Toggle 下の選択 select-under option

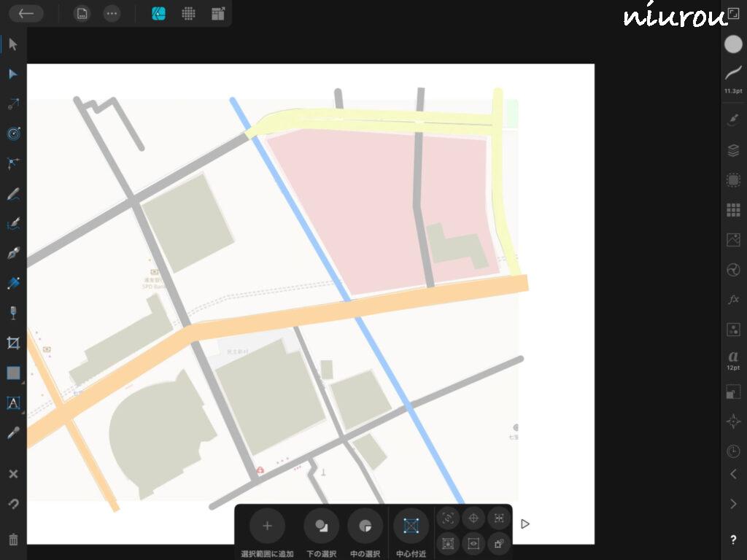click(321, 526)
